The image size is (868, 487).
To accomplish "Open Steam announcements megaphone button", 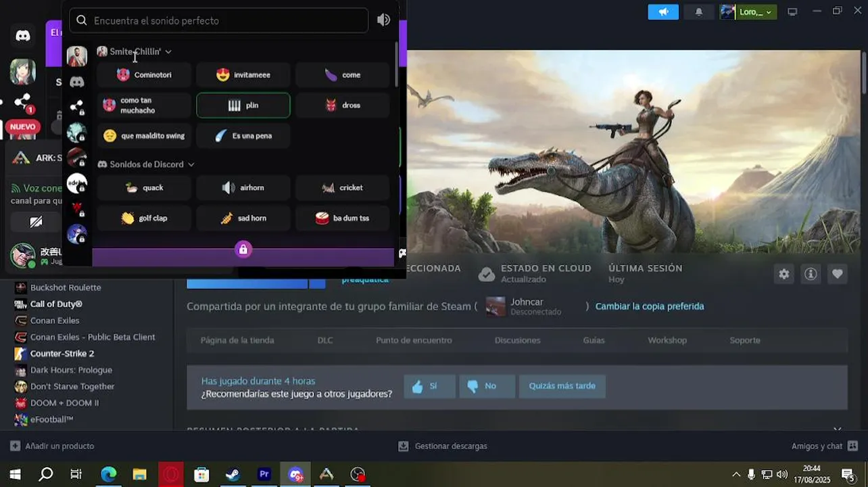I will pos(663,11).
